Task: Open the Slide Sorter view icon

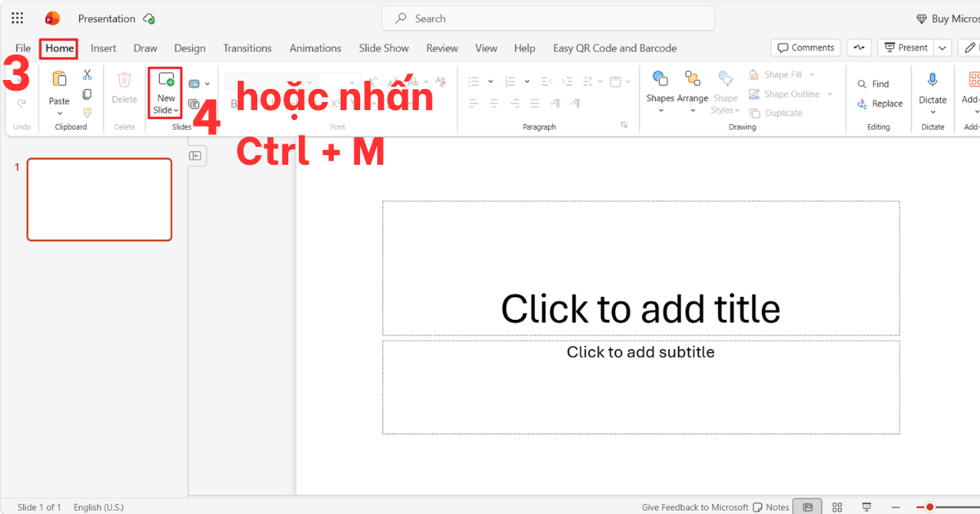Action: [837, 507]
